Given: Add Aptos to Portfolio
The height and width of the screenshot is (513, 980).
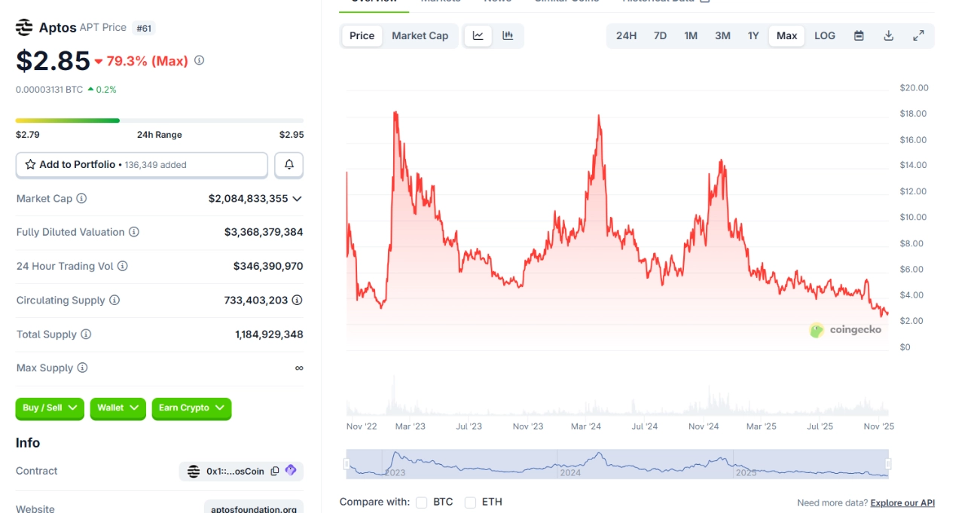Looking at the screenshot, I should click(142, 165).
